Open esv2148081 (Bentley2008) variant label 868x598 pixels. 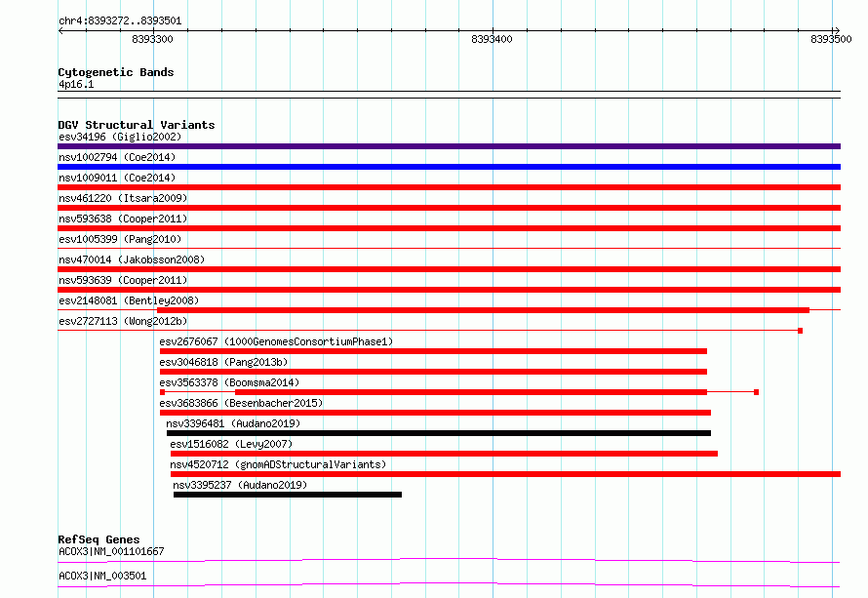click(x=129, y=300)
